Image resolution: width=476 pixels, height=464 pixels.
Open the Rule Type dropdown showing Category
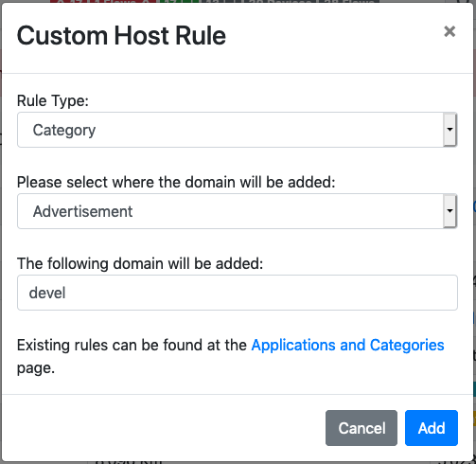[238, 130]
